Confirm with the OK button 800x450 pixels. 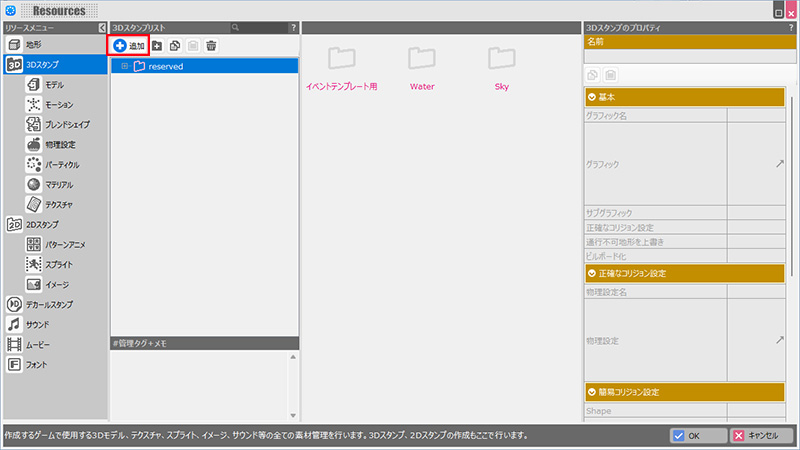pyautogui.click(x=698, y=436)
